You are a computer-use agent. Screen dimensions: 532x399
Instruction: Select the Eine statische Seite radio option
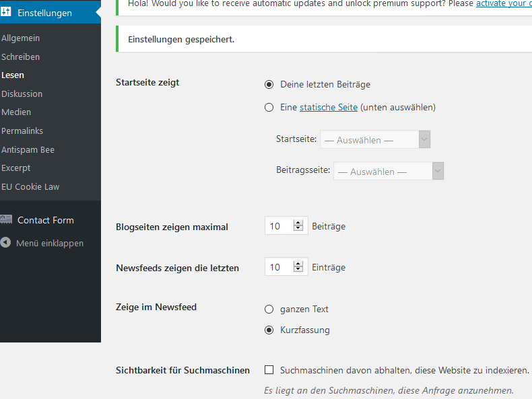(x=269, y=108)
